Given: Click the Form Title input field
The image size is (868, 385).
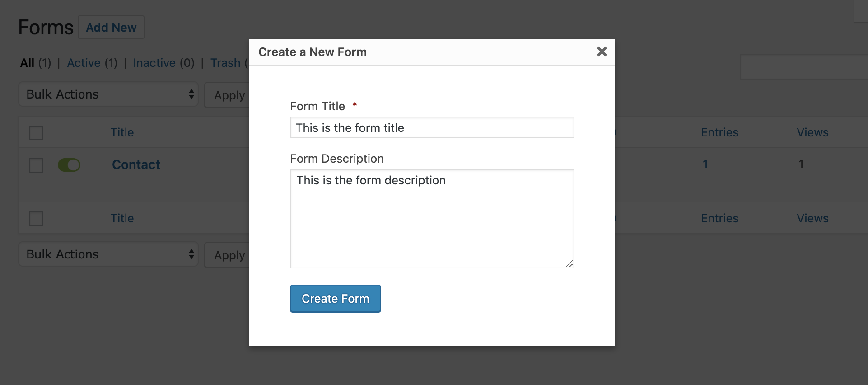Looking at the screenshot, I should (x=432, y=128).
